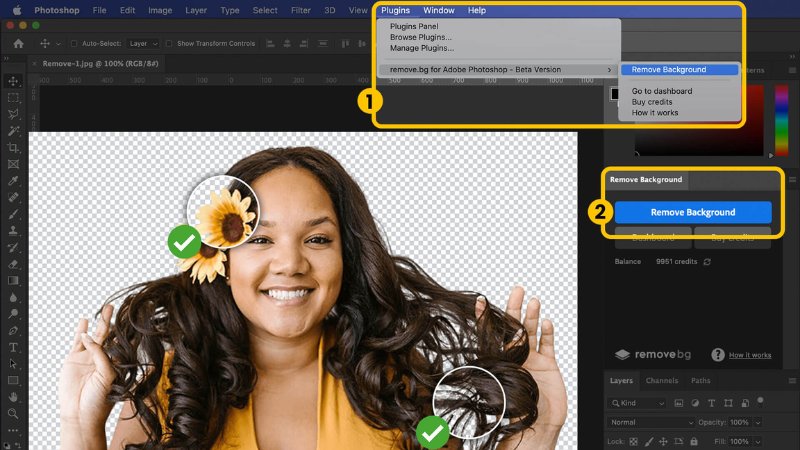Select the Horizontal Type tool
This screenshot has height=450, width=800.
13,347
